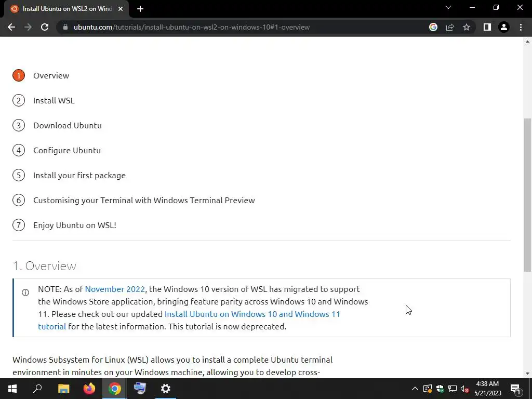Open Windows taskbar search
Viewport: 532px width, 399px height.
pos(37,389)
